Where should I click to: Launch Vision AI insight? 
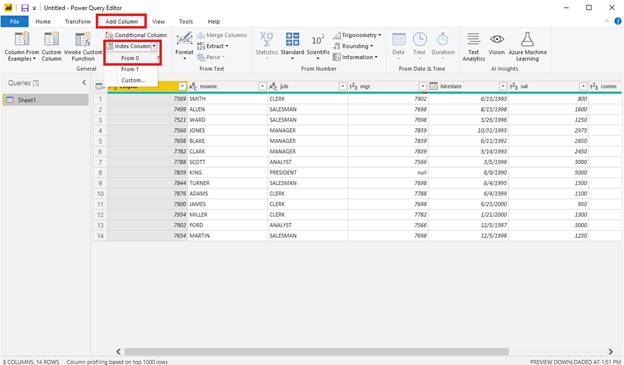pyautogui.click(x=496, y=44)
